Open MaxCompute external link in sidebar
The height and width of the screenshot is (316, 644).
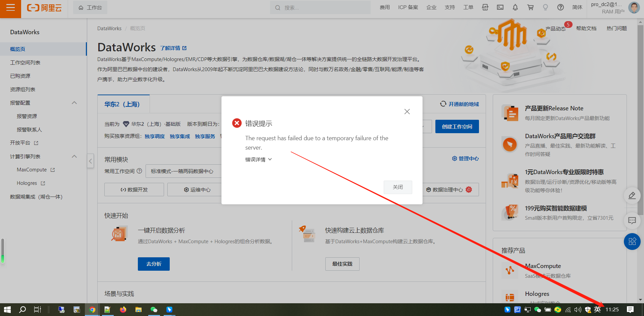(x=36, y=170)
